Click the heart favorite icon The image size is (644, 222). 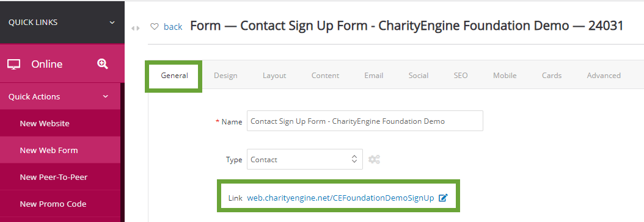(x=155, y=27)
